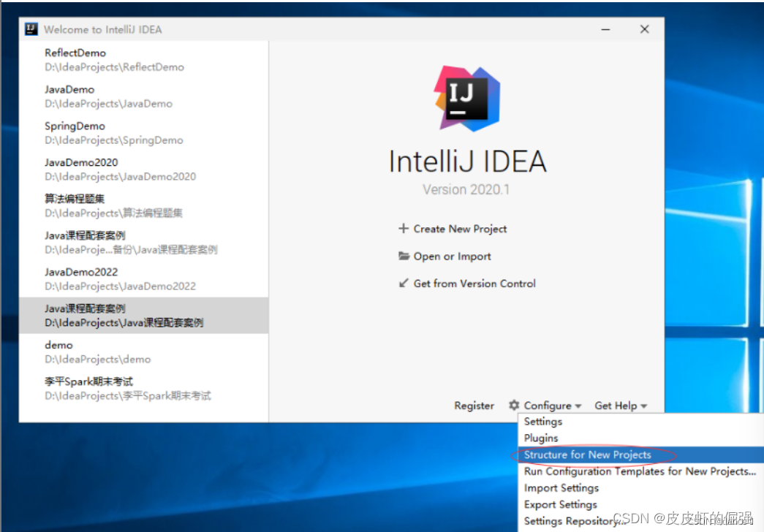The image size is (764, 532).
Task: Click the plus icon beside Create New Project
Action: coord(403,228)
